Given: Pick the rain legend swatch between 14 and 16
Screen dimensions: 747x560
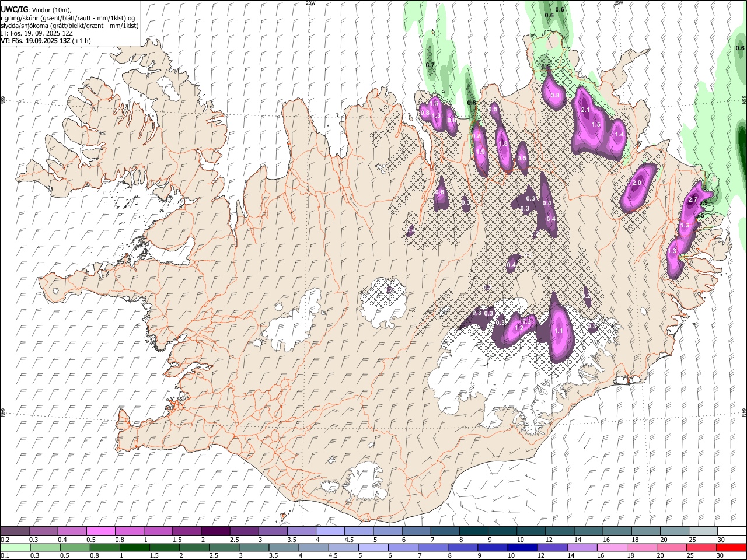Looking at the screenshot, I should [582, 547].
